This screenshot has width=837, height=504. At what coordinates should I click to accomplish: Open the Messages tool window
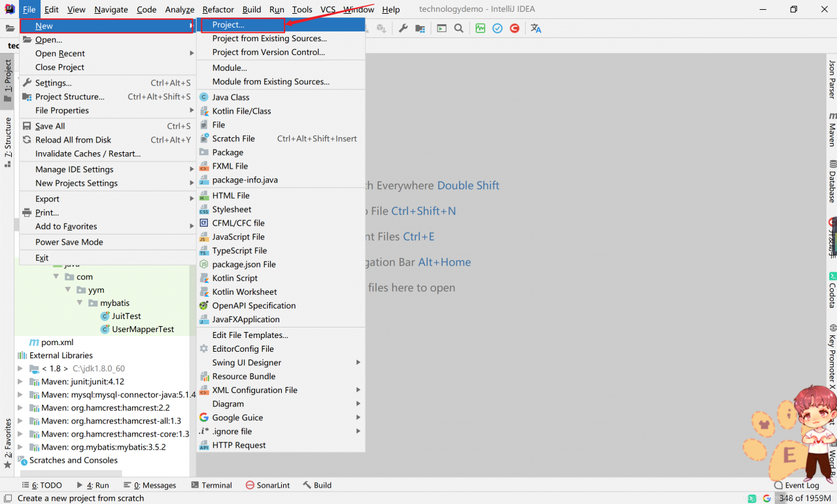coord(150,485)
